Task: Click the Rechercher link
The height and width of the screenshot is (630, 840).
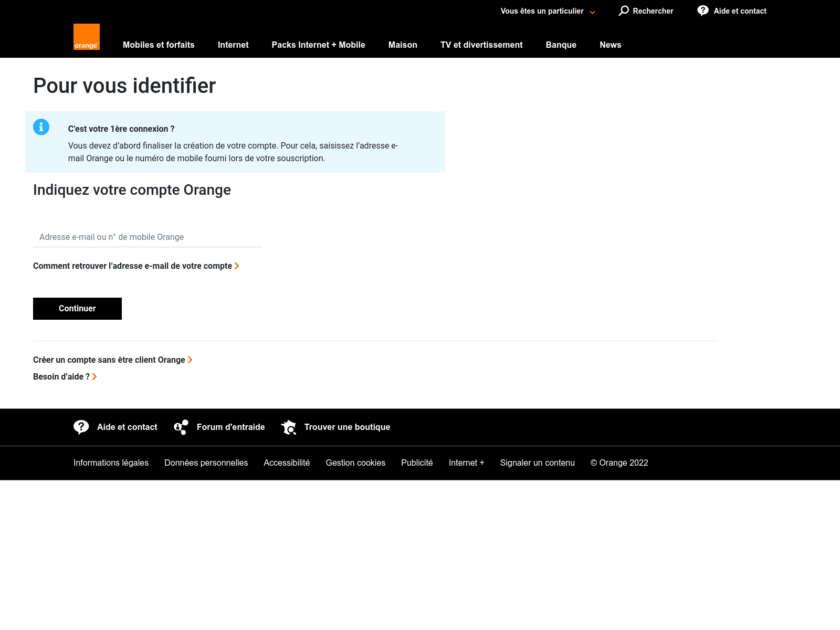Action: [x=653, y=11]
